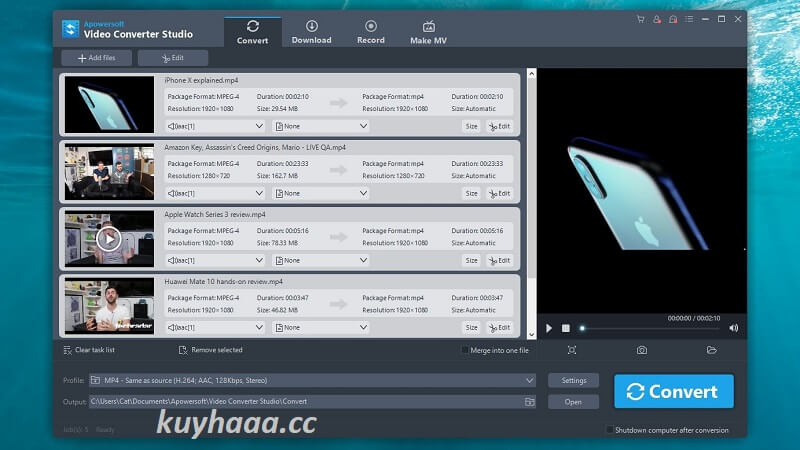Click the support headset icon in title bar
The image size is (800, 450).
pyautogui.click(x=673, y=19)
